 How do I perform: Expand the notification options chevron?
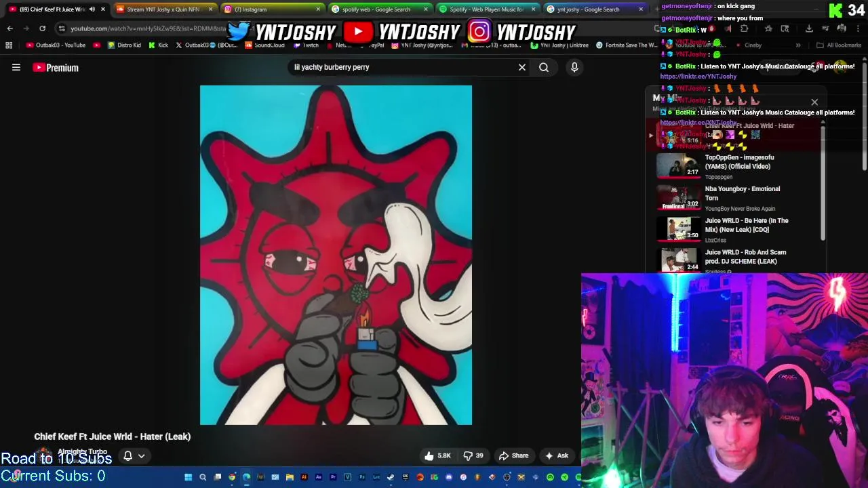(141, 456)
